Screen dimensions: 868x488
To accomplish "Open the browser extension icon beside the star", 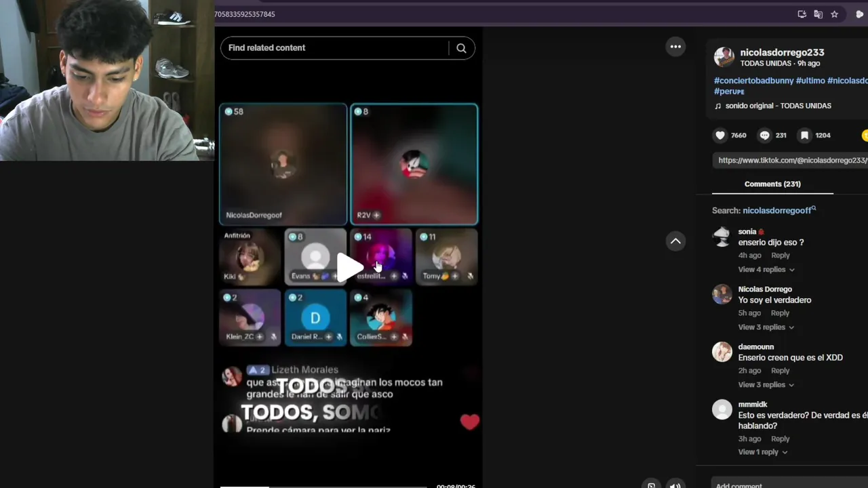I will pos(860,14).
